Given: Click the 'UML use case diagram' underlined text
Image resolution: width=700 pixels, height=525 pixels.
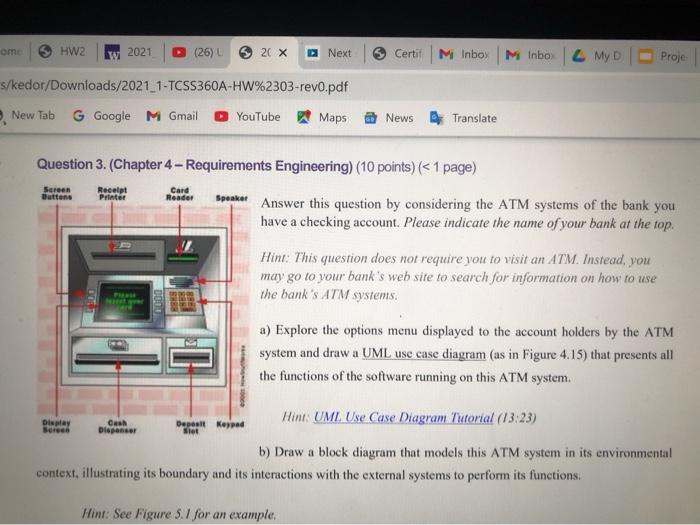Looking at the screenshot, I should tap(424, 354).
